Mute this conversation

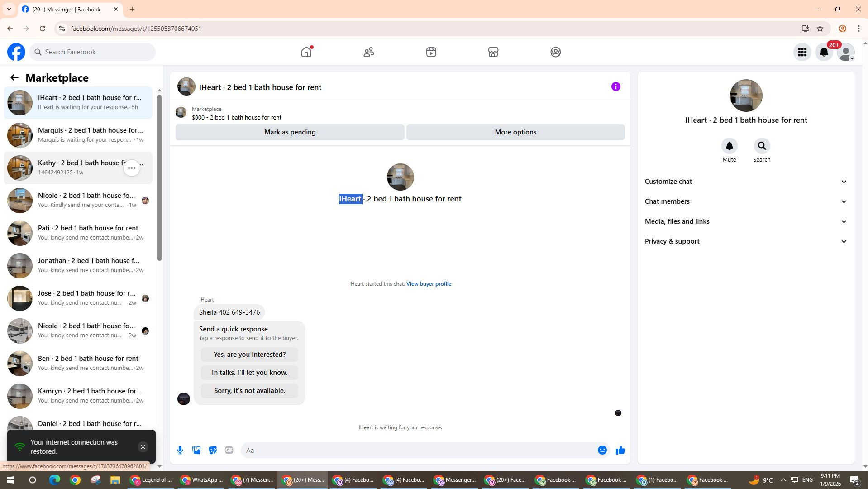pos(729,146)
